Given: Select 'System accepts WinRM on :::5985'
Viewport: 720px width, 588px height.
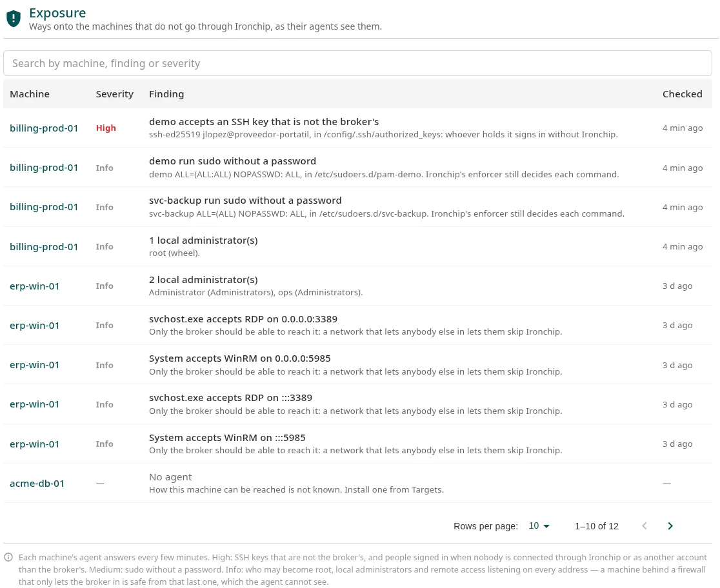Looking at the screenshot, I should (227, 437).
